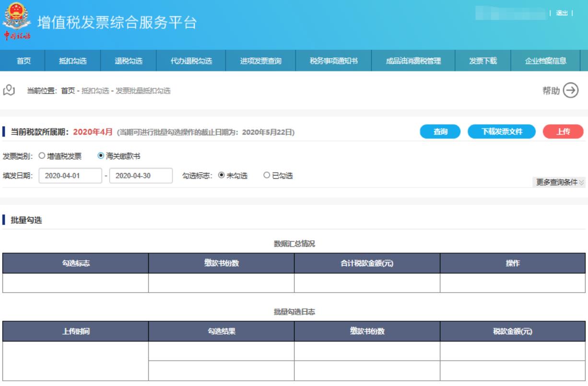Click the help arrow circle icon
The image size is (588, 386).
point(570,90)
